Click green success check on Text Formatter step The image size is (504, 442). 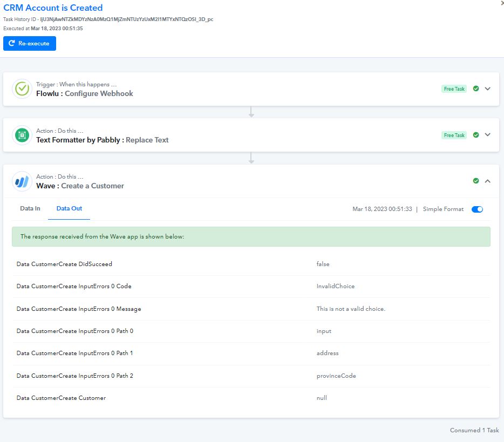click(476, 135)
